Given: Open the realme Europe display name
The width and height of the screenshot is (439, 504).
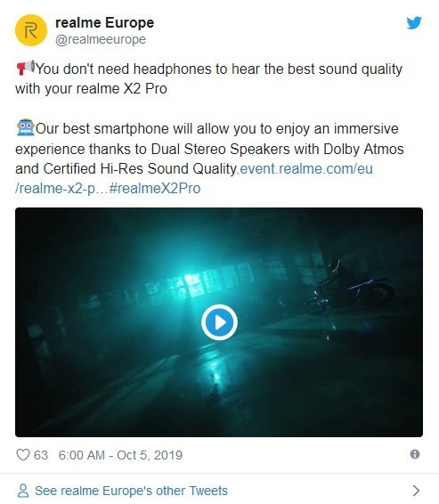Looking at the screenshot, I should coord(104,23).
